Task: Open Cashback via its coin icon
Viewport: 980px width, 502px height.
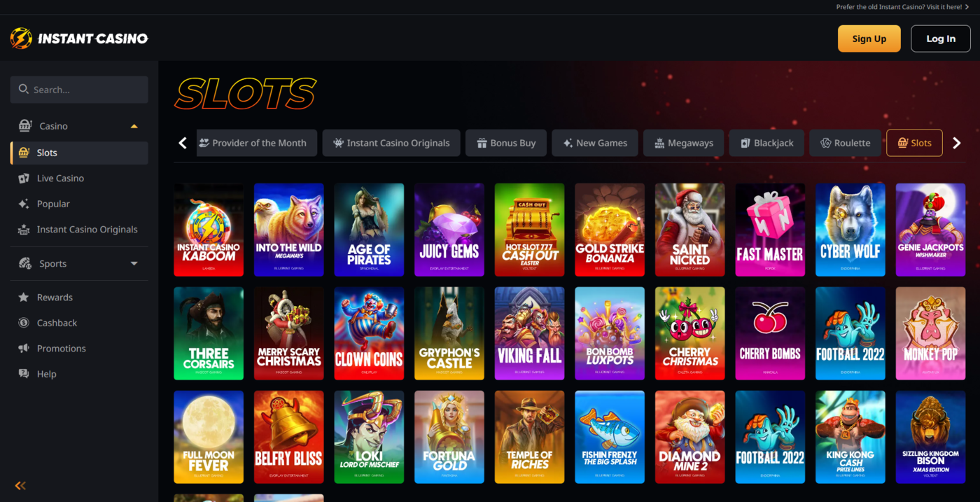Action: click(x=24, y=323)
